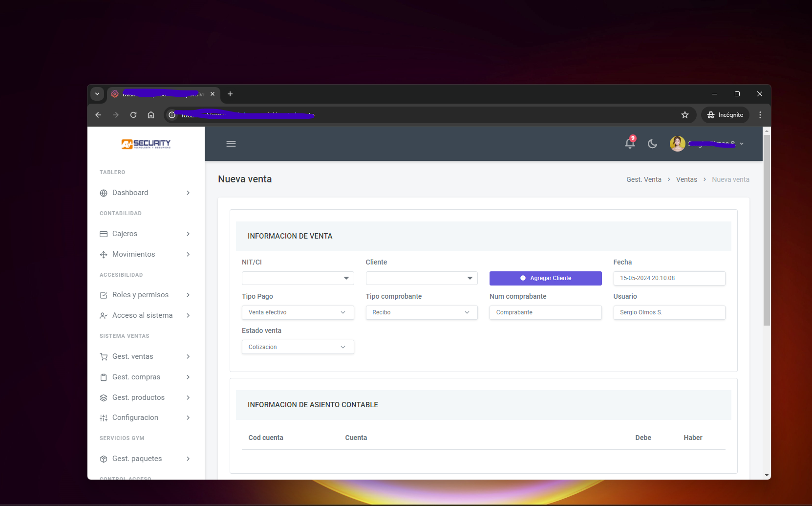Go to Ventas breadcrumb link
The height and width of the screenshot is (506, 812).
[686, 179]
